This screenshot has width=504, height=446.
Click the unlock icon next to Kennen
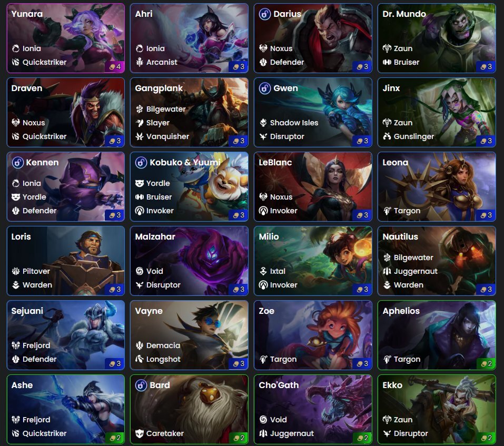click(x=17, y=162)
